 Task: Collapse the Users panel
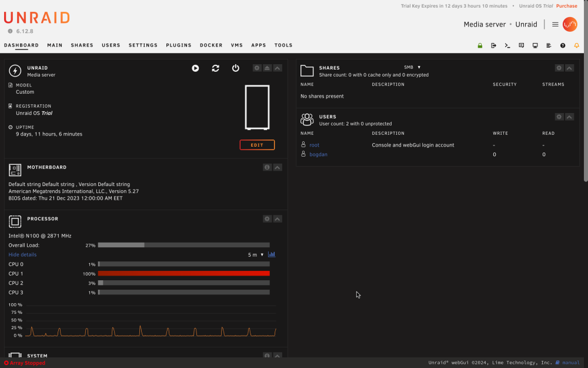pyautogui.click(x=569, y=117)
